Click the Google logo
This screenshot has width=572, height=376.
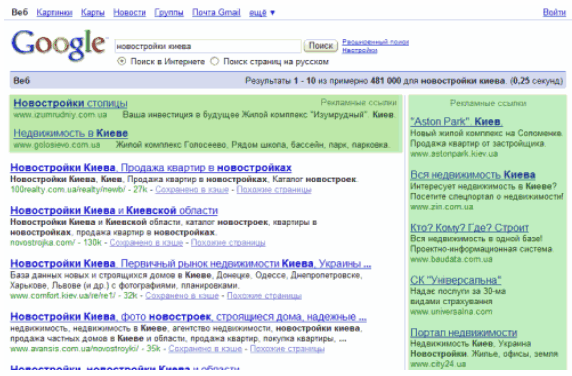coord(58,45)
